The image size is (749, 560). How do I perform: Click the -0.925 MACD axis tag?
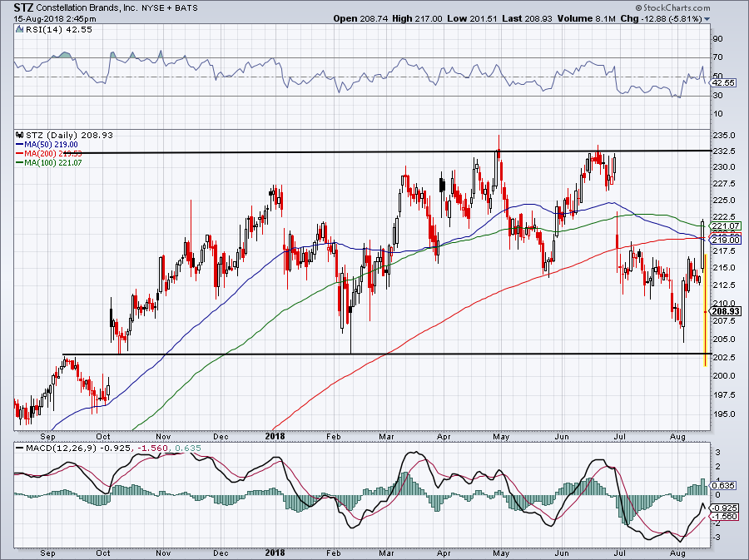tap(725, 508)
